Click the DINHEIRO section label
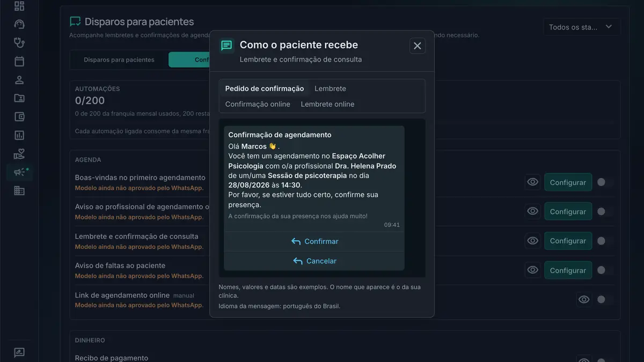This screenshot has width=644, height=362. tap(90, 340)
